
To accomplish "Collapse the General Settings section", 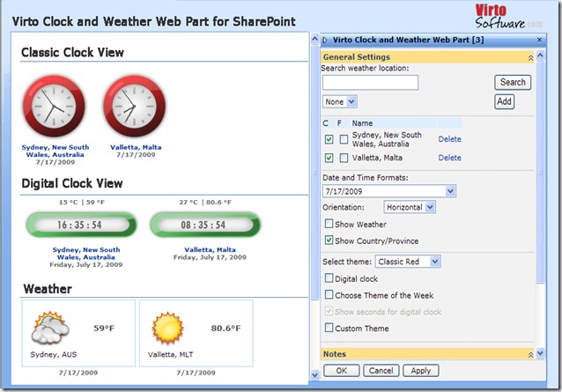I will [530, 57].
